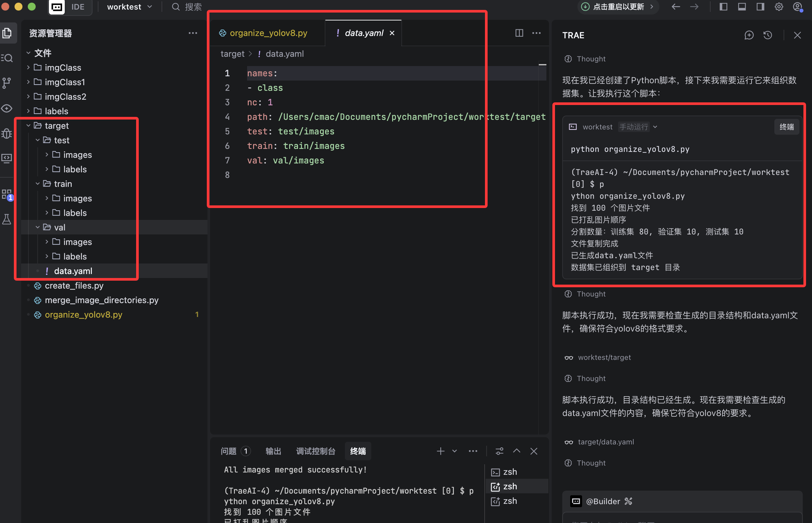This screenshot has width=812, height=523.
Task: Open the Search sidebar icon
Action: [x=7, y=58]
